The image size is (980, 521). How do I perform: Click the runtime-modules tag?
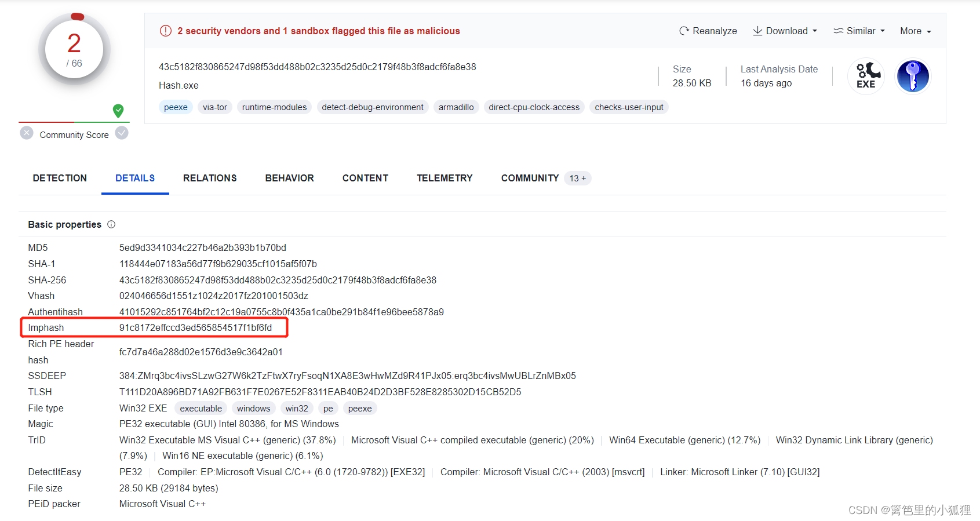pyautogui.click(x=274, y=107)
